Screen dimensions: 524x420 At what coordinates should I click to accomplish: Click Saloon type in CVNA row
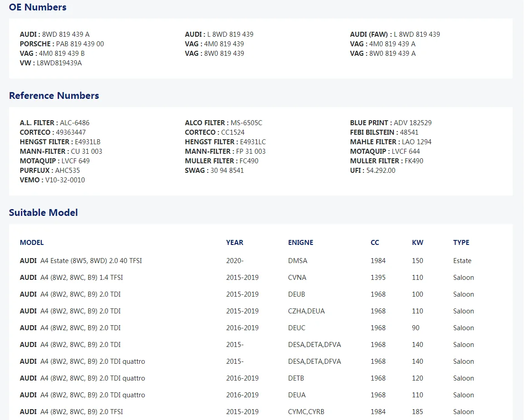click(x=464, y=277)
